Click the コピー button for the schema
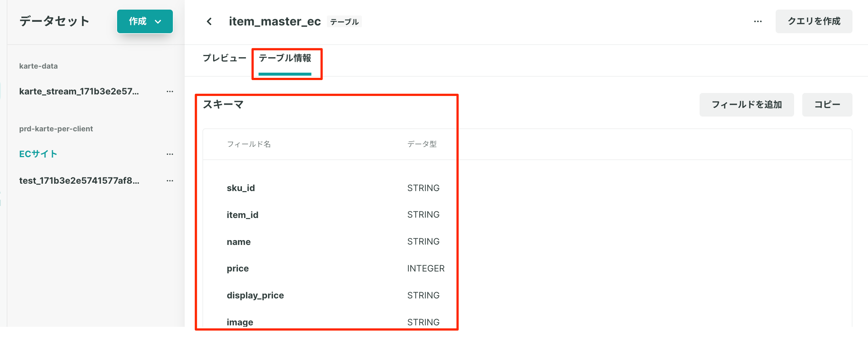 pos(827,105)
